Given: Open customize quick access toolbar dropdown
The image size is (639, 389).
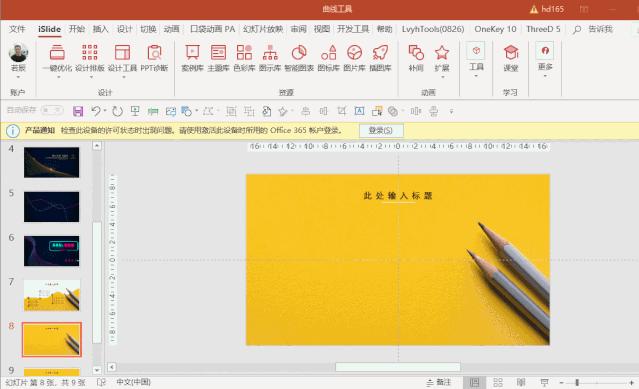Looking at the screenshot, I should coord(451,111).
